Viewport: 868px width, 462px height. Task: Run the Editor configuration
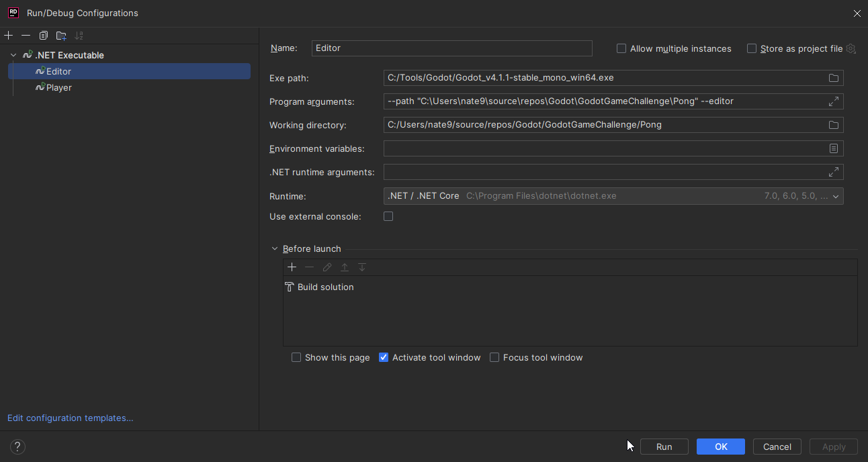664,446
